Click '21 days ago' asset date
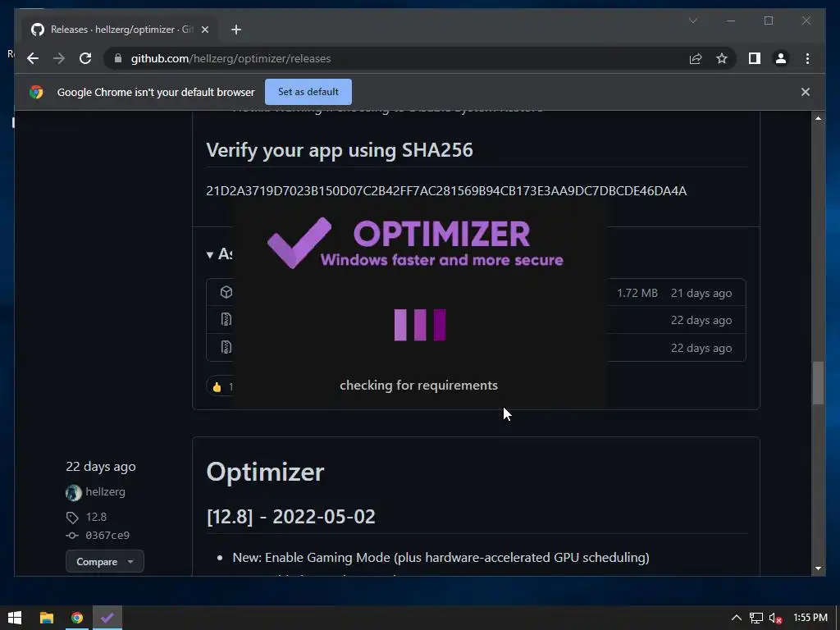The image size is (840, 630). click(x=701, y=293)
